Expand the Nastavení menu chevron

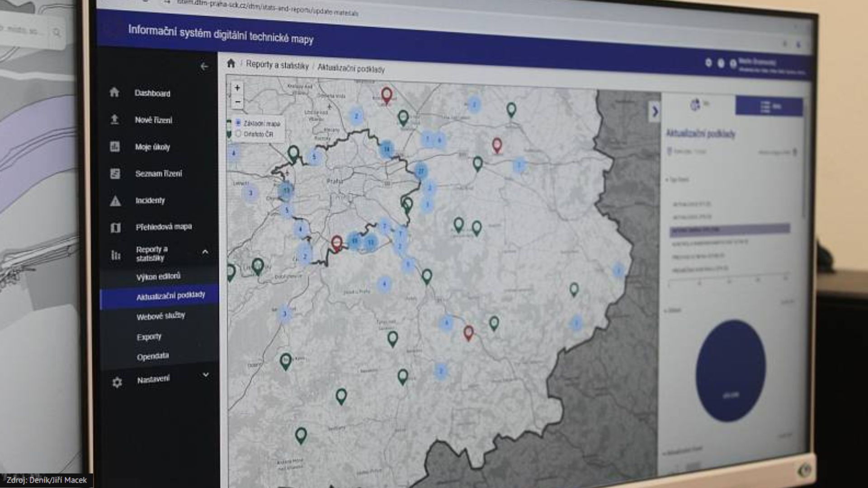pos(206,375)
